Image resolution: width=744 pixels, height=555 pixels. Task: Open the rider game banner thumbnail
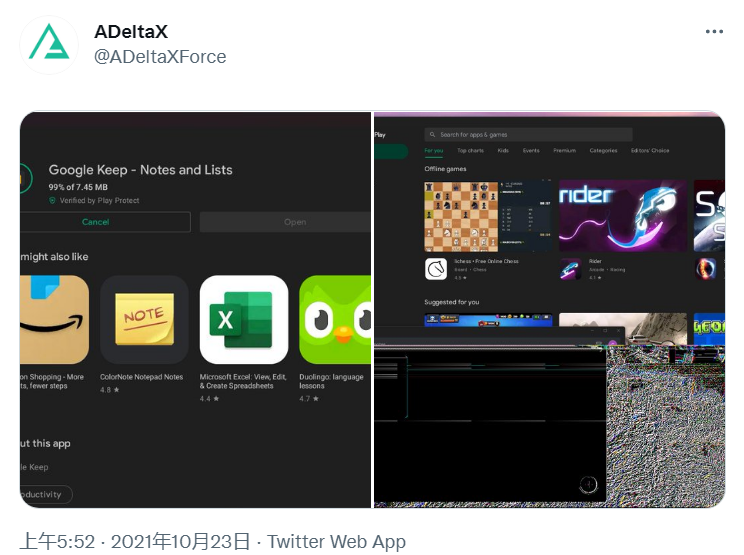point(623,216)
